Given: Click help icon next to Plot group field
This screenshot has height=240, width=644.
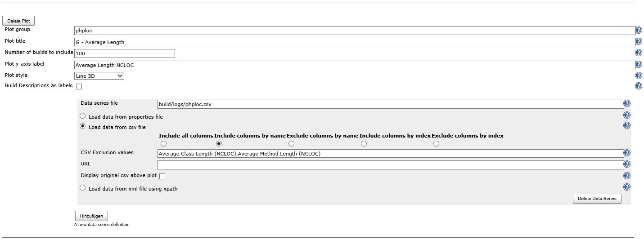Looking at the screenshot, I should click(638, 31).
